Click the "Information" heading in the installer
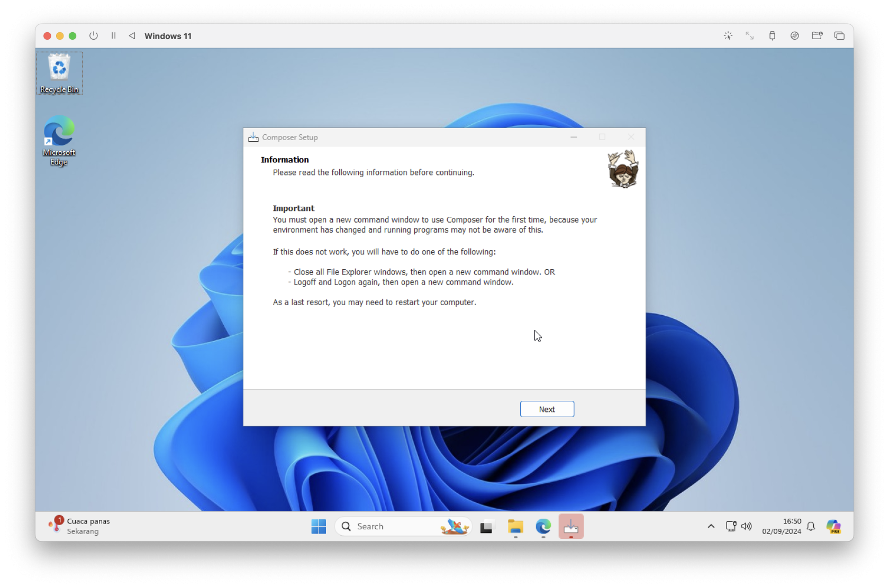Viewport: 889px width, 588px height. click(285, 160)
